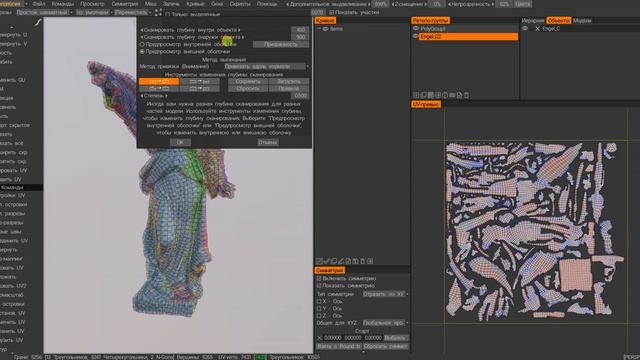Viewport: 640px width, 360px height.
Task: Adjust the Непрозрачность slider
Action: tap(471, 4)
